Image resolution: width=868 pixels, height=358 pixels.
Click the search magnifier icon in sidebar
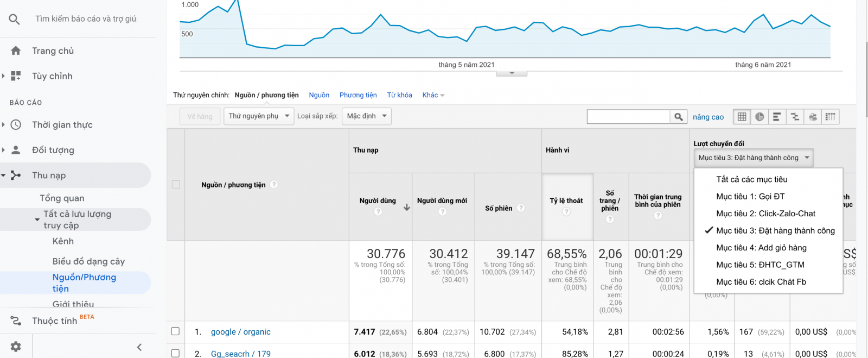[x=15, y=19]
